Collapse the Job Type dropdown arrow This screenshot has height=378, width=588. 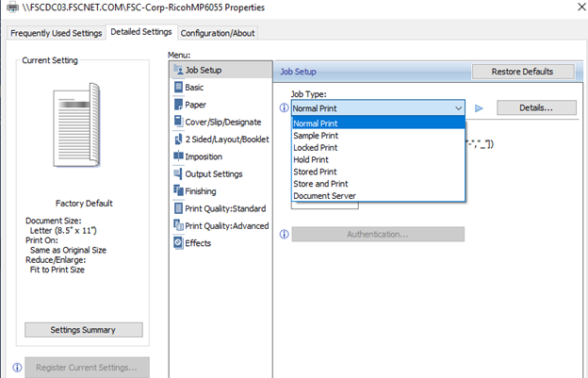pos(458,108)
